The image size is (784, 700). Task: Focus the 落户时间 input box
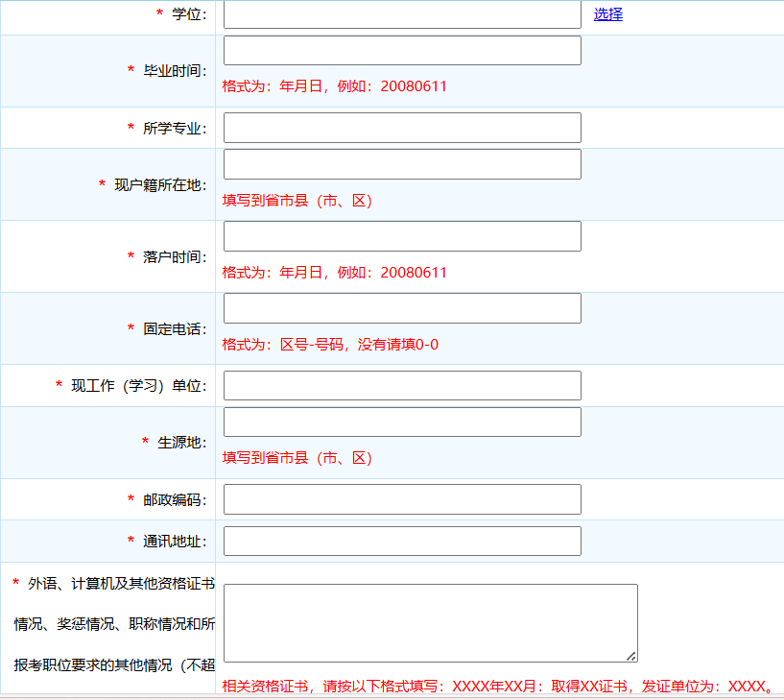point(402,236)
